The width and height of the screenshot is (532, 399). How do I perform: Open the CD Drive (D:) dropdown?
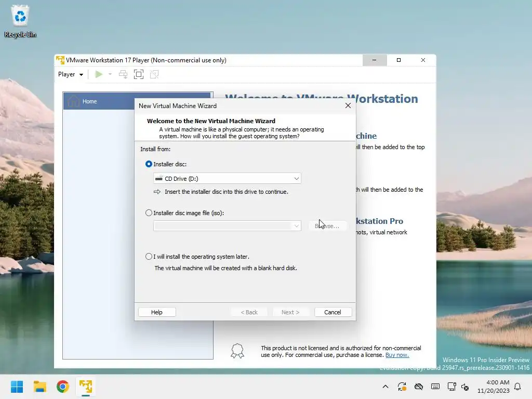(227, 179)
